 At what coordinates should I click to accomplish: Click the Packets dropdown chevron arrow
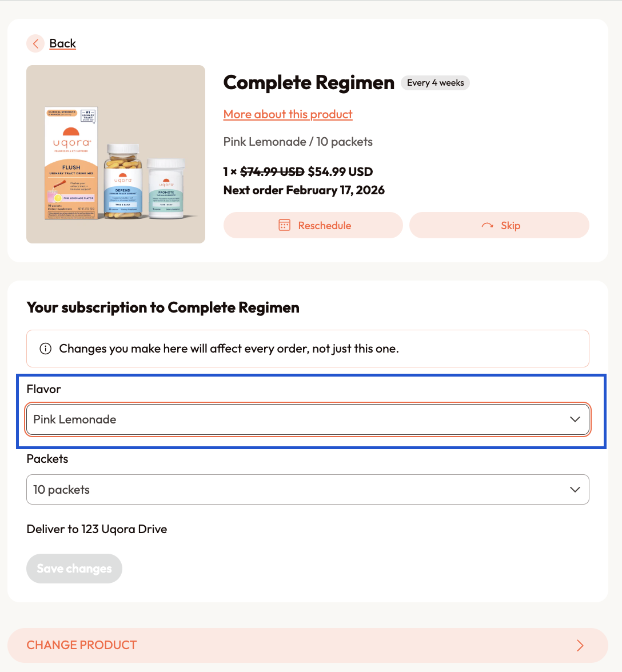click(575, 489)
